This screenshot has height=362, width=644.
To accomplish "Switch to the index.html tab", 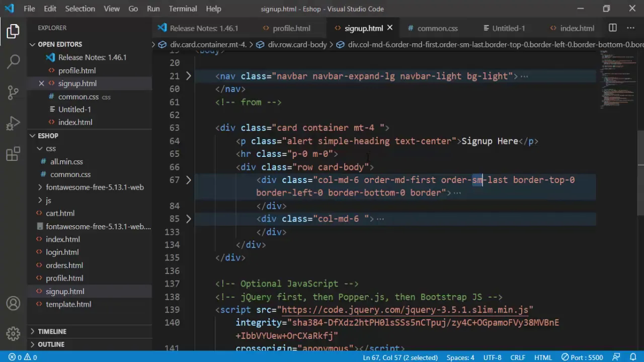I will (x=572, y=28).
